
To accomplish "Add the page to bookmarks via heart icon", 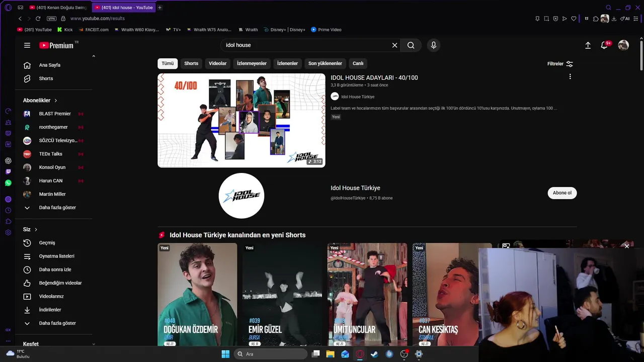I will (574, 19).
